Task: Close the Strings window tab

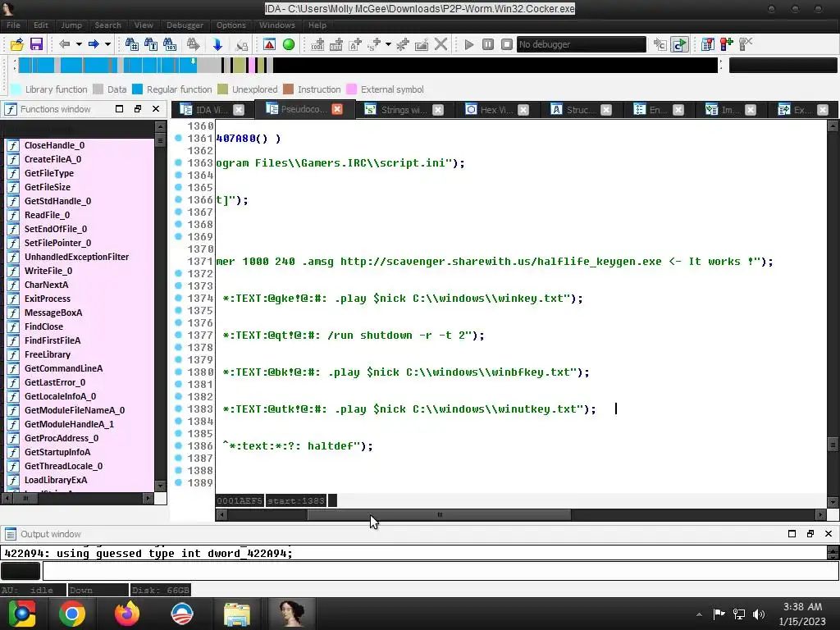Action: pos(438,110)
